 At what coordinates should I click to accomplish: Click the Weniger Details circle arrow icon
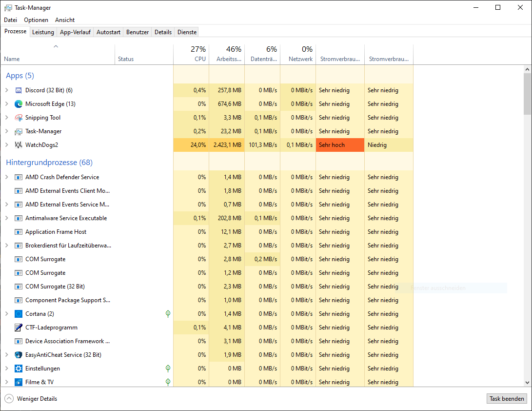click(9, 398)
